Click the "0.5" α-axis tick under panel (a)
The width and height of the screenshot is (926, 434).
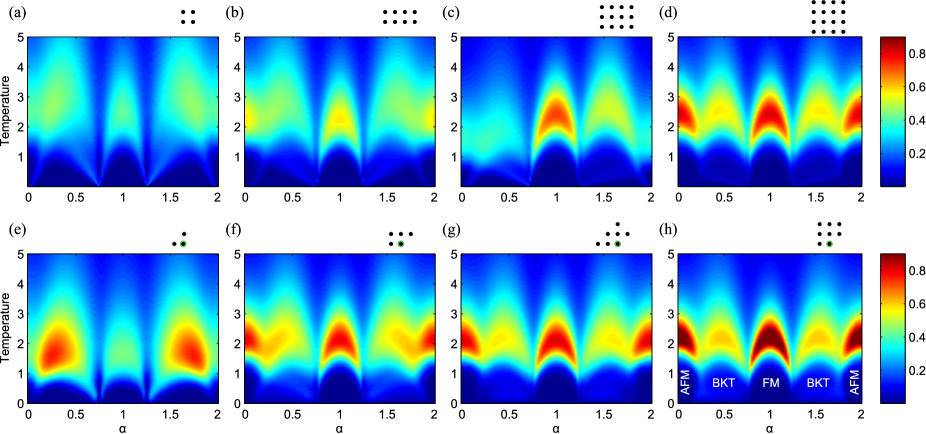click(76, 195)
